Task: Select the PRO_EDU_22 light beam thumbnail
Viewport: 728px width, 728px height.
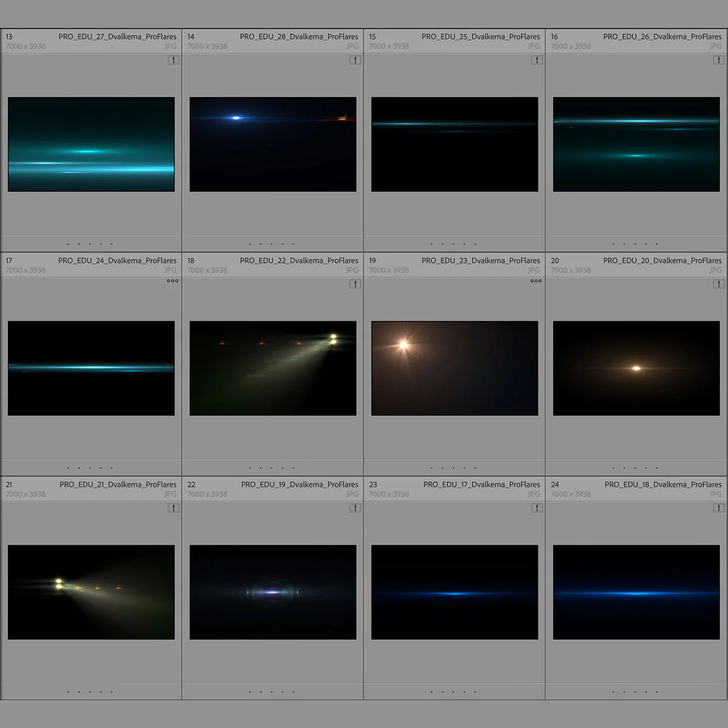Action: pos(273,368)
